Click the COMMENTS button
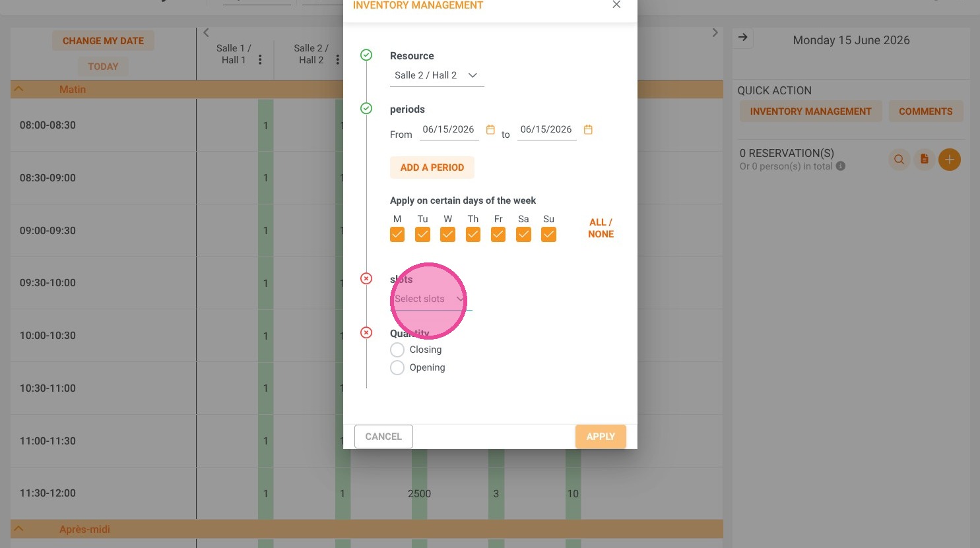Viewport: 980px width, 548px height. 925,111
